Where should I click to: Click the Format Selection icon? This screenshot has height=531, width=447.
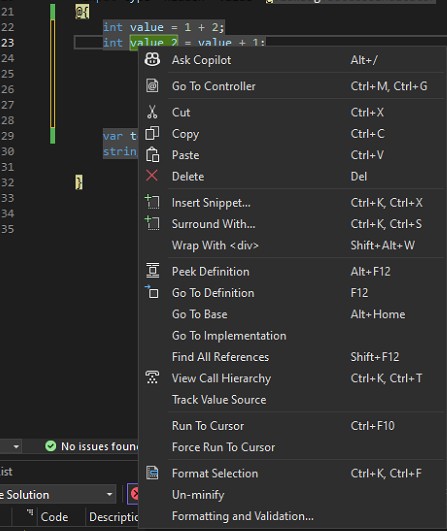(152, 473)
